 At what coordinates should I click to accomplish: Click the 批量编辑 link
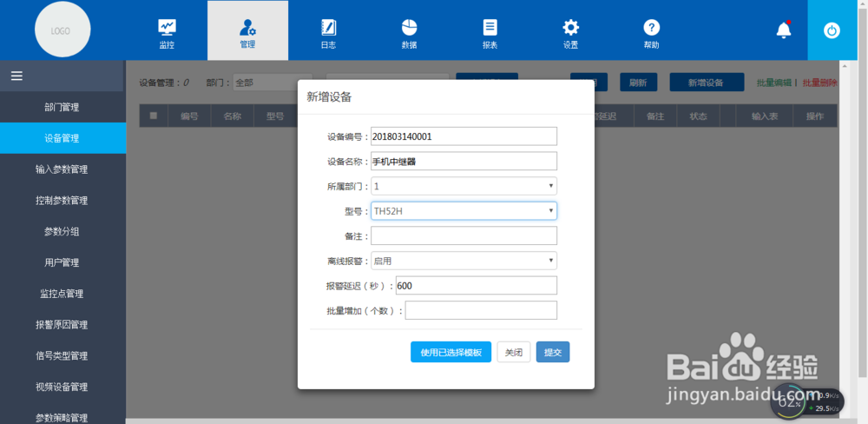[774, 83]
